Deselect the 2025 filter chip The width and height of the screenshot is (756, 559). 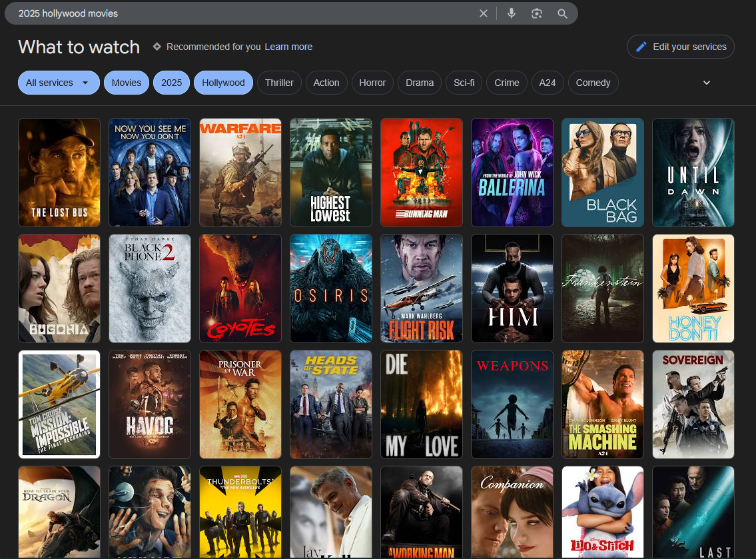pyautogui.click(x=172, y=83)
